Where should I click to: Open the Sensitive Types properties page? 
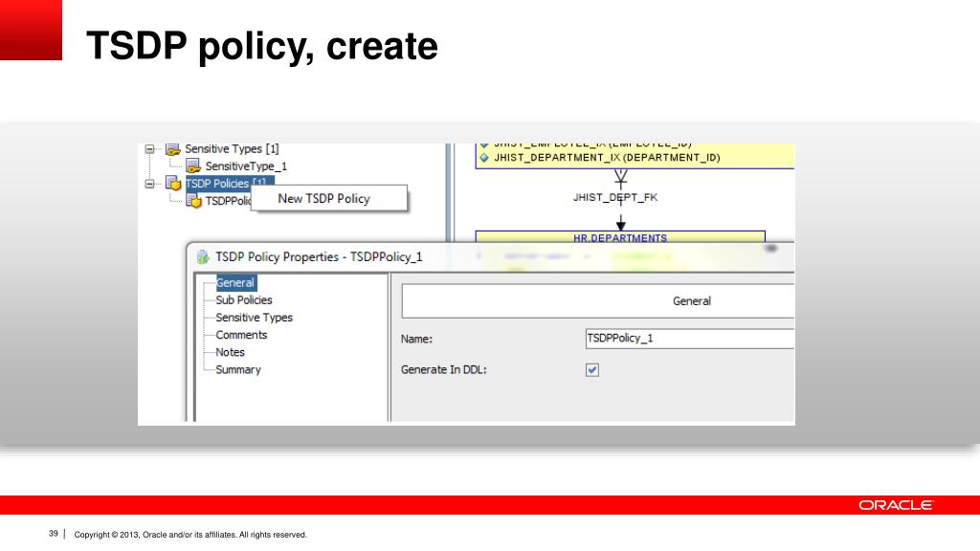pos(254,318)
